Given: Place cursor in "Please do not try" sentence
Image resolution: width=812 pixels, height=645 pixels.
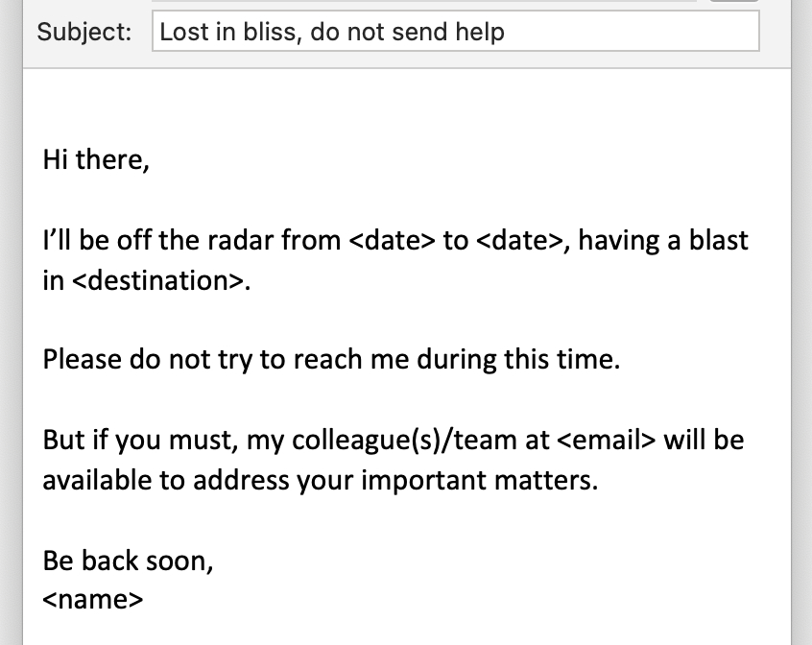Looking at the screenshot, I should click(x=144, y=360).
